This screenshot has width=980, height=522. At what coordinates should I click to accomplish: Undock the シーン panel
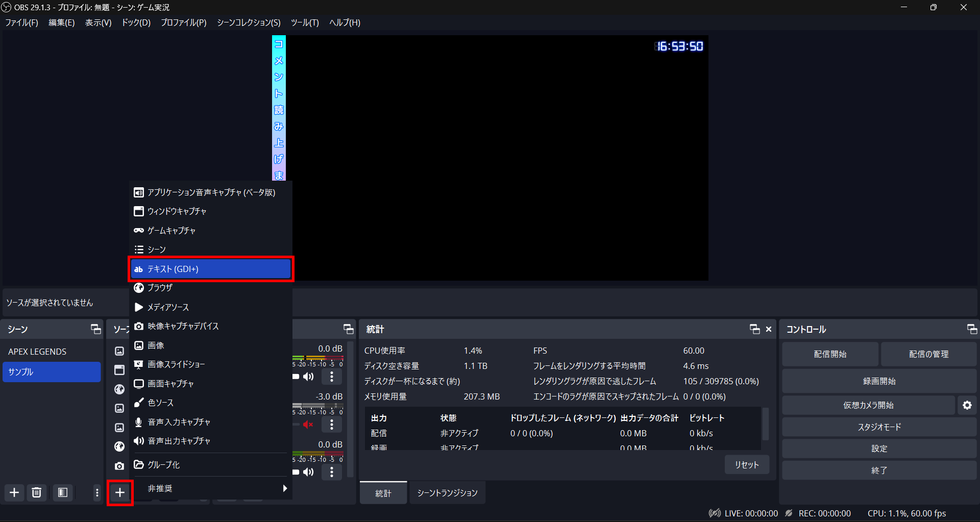[x=95, y=329]
